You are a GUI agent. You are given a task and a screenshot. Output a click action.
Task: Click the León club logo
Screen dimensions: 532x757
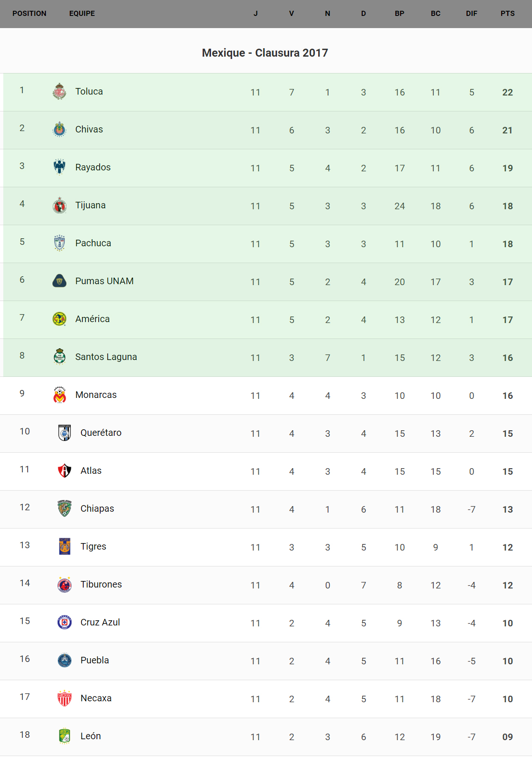coord(65,736)
